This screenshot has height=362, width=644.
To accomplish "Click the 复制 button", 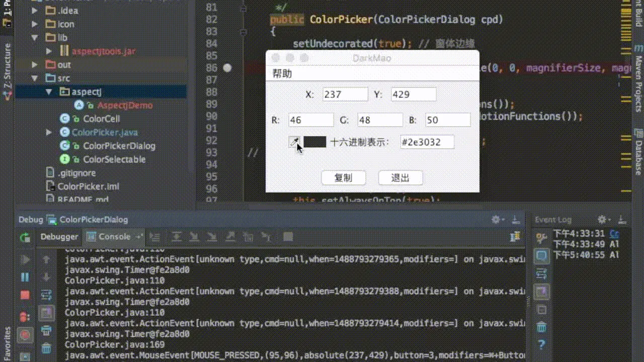I will click(343, 178).
